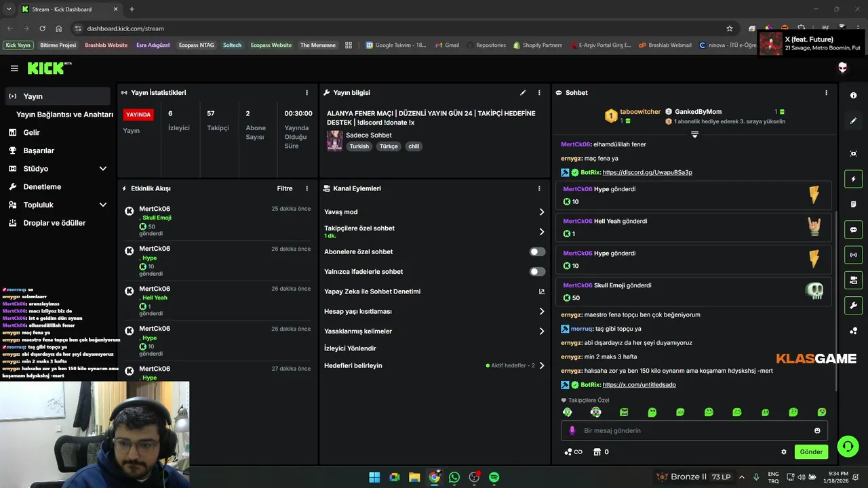Click into the Bir mesaj gönderin field

(694, 430)
